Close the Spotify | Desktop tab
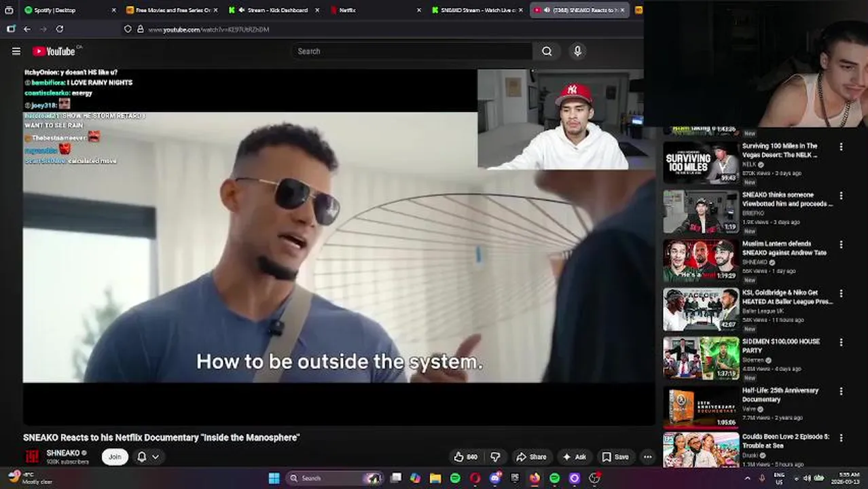 (113, 10)
